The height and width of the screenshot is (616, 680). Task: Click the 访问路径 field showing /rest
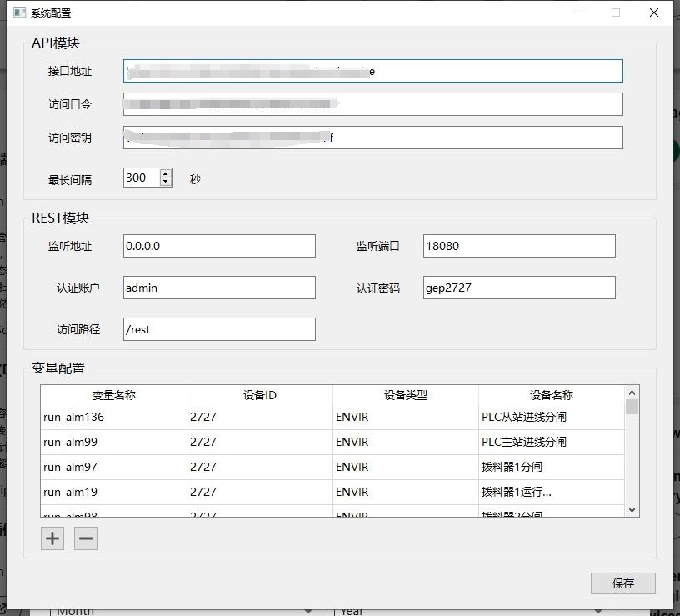point(219,329)
